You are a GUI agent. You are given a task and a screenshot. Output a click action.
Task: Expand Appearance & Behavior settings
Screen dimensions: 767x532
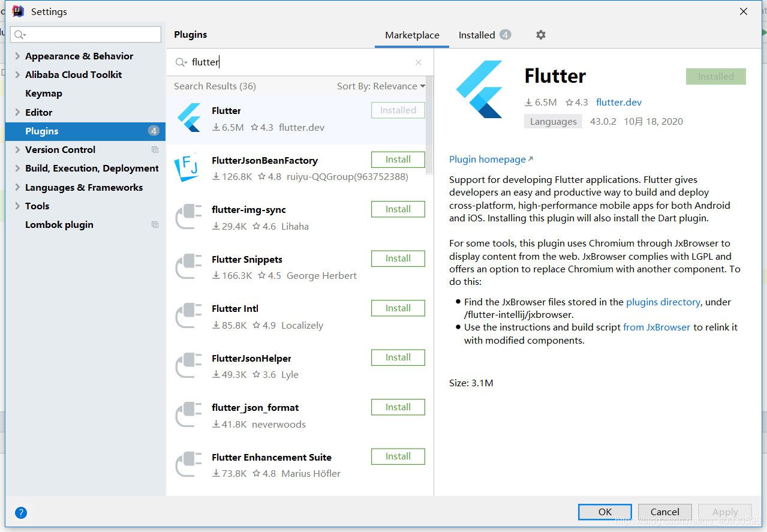[17, 56]
